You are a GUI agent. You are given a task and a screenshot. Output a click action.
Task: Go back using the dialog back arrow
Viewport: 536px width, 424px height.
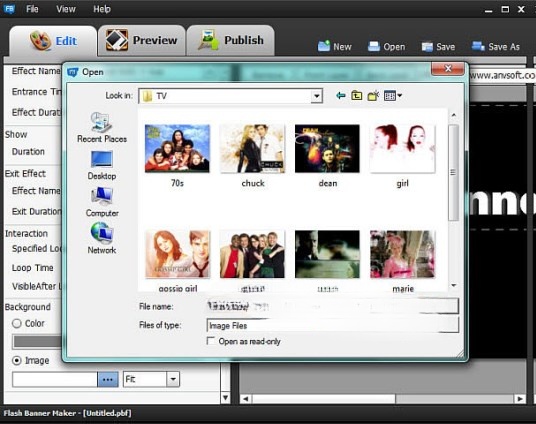pyautogui.click(x=340, y=95)
